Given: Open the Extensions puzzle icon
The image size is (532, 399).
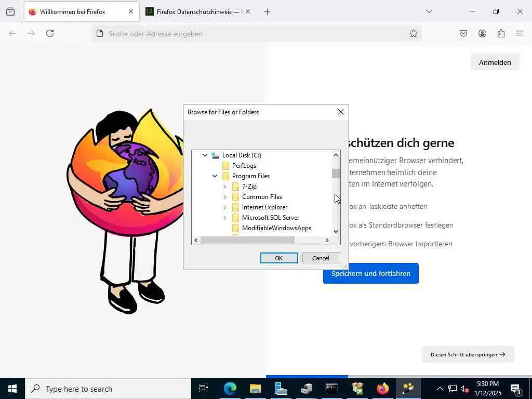Looking at the screenshot, I should 501,33.
